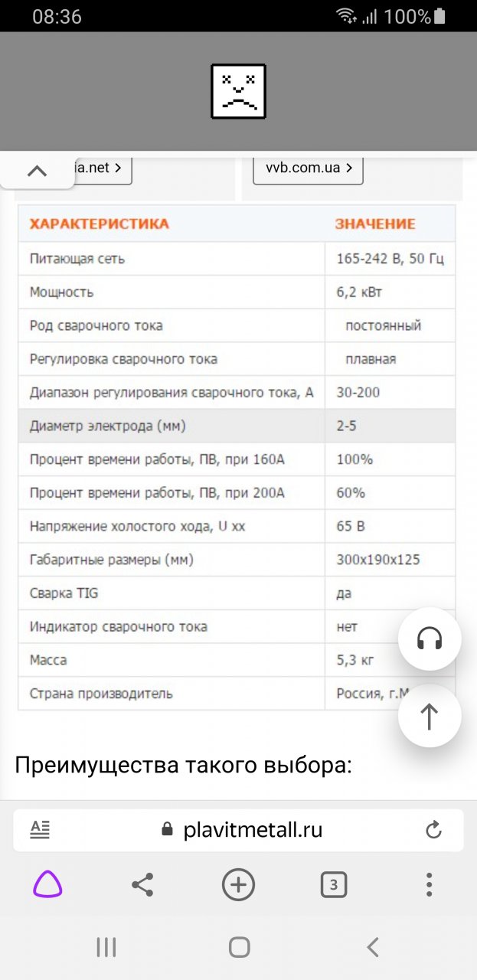This screenshot has height=980, width=477.
Task: Open the vvb.com.ua link
Action: [308, 168]
